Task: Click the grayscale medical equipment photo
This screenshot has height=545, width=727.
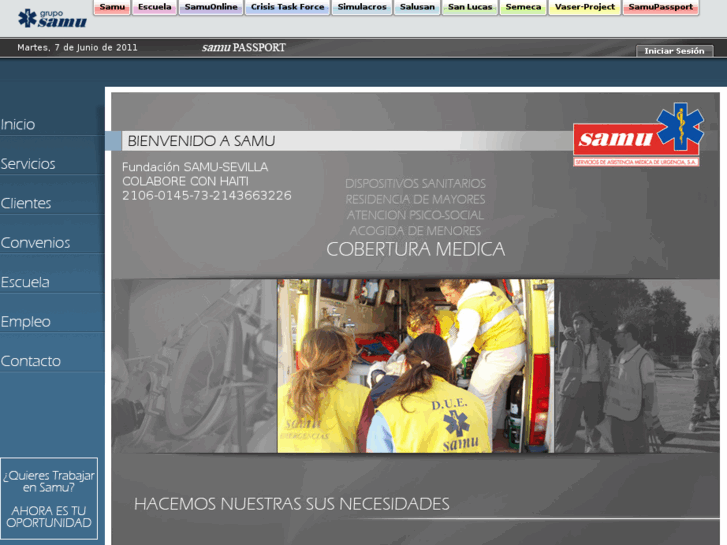Action: tap(194, 365)
